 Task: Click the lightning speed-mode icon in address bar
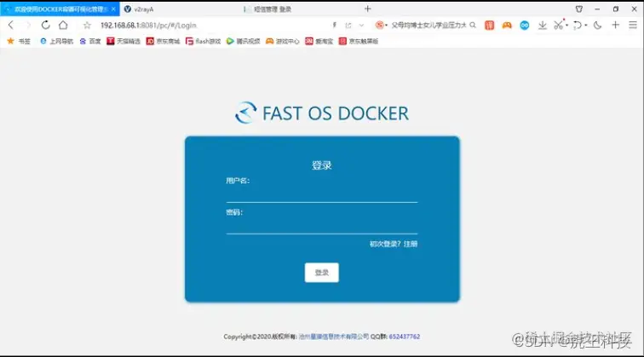(x=334, y=25)
